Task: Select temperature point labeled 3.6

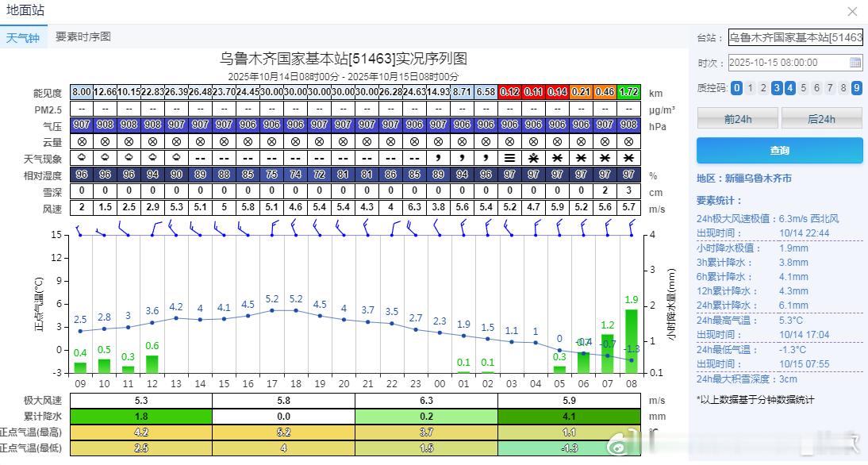Action: coord(152,322)
